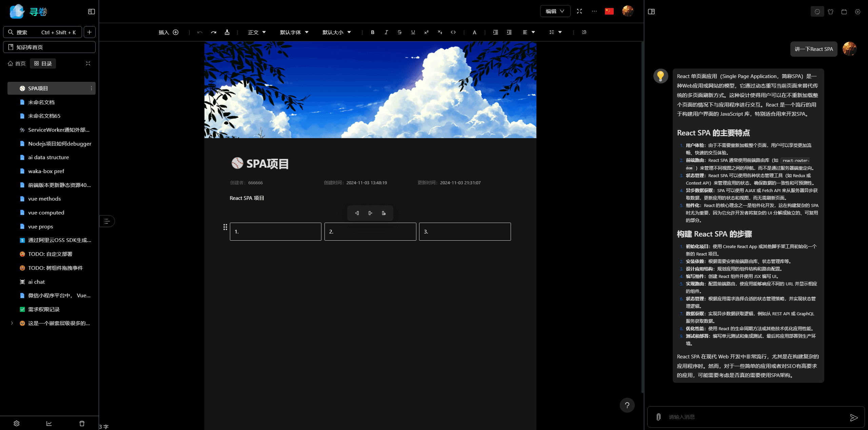The image size is (868, 430).
Task: Open the font color tool
Action: [474, 32]
